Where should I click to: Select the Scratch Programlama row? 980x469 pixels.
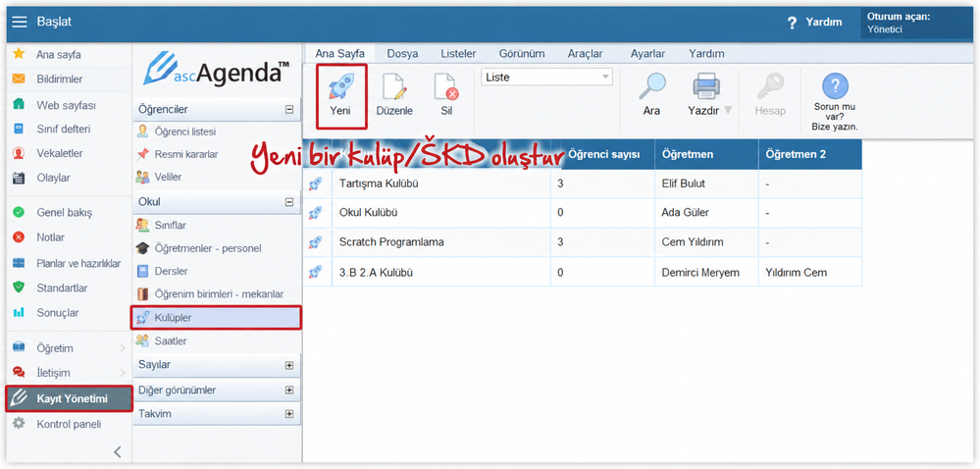pyautogui.click(x=582, y=242)
